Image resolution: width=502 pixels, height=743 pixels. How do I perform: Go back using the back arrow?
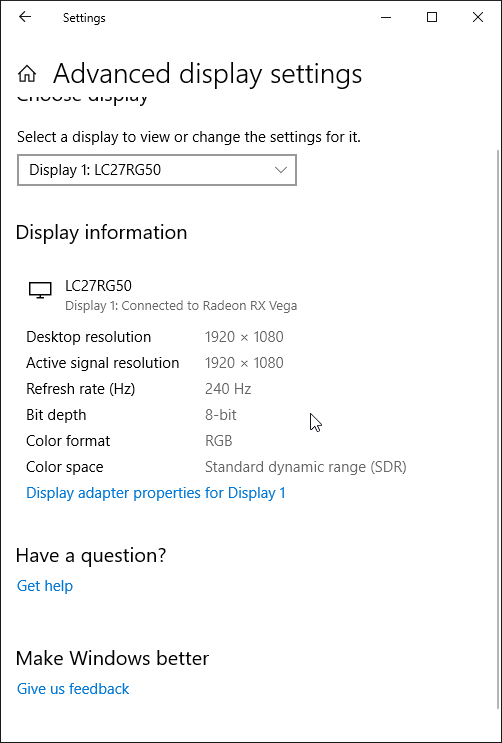coord(25,18)
